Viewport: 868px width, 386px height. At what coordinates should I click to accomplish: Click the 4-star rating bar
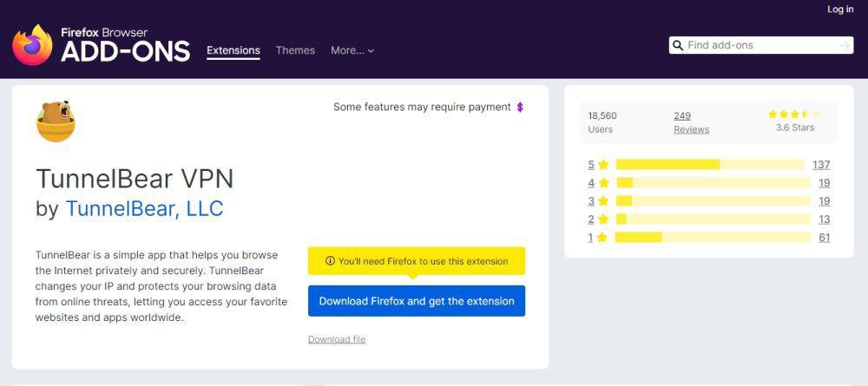713,183
